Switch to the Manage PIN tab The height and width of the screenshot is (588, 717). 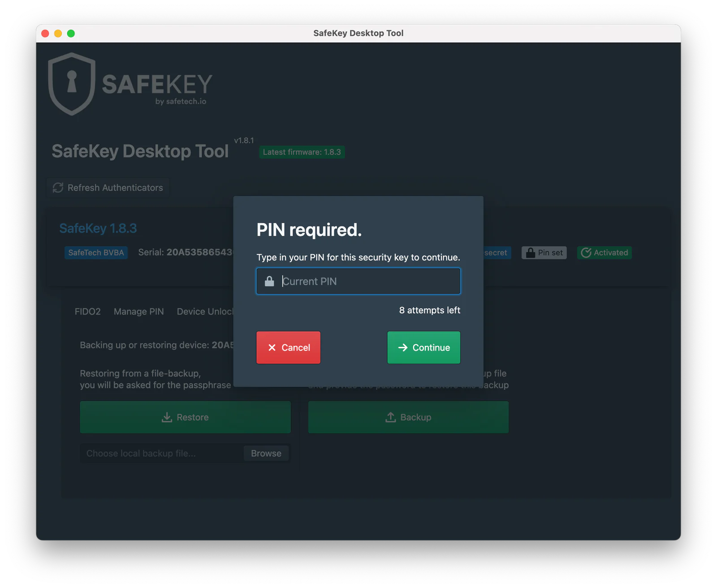pos(139,311)
